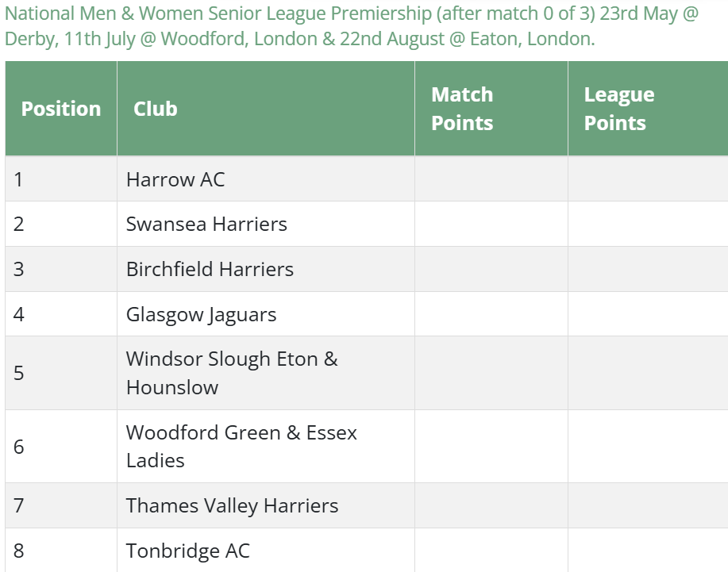The width and height of the screenshot is (728, 572).
Task: Click Match Points cell for Harrow AC
Action: coord(491,179)
